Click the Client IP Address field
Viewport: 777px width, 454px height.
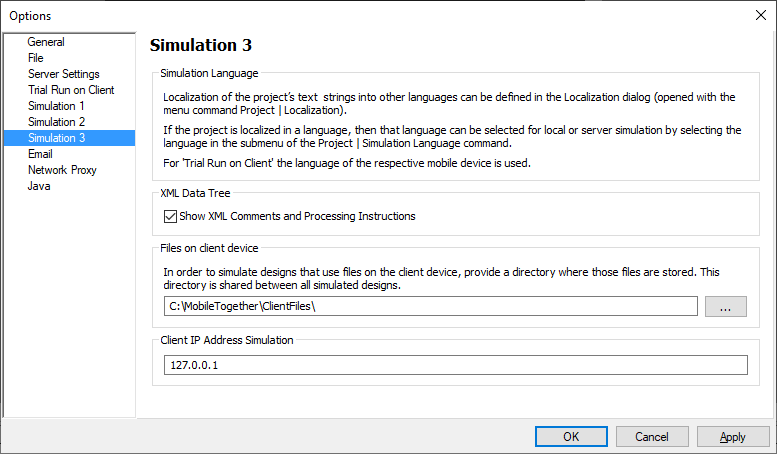point(455,365)
